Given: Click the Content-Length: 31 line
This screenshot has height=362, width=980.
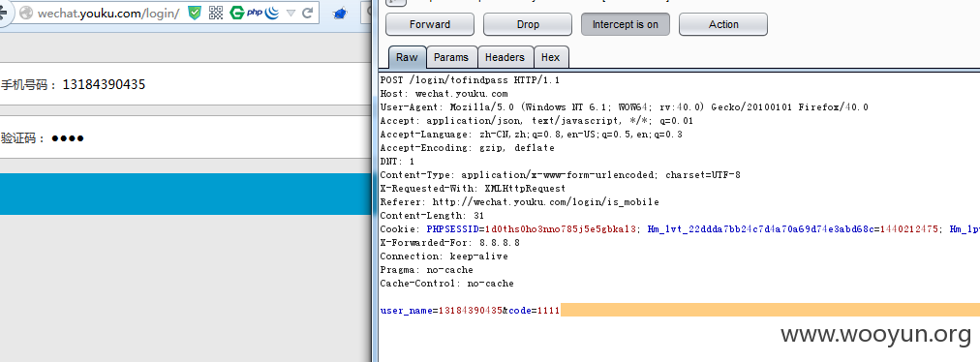Looking at the screenshot, I should (432, 216).
